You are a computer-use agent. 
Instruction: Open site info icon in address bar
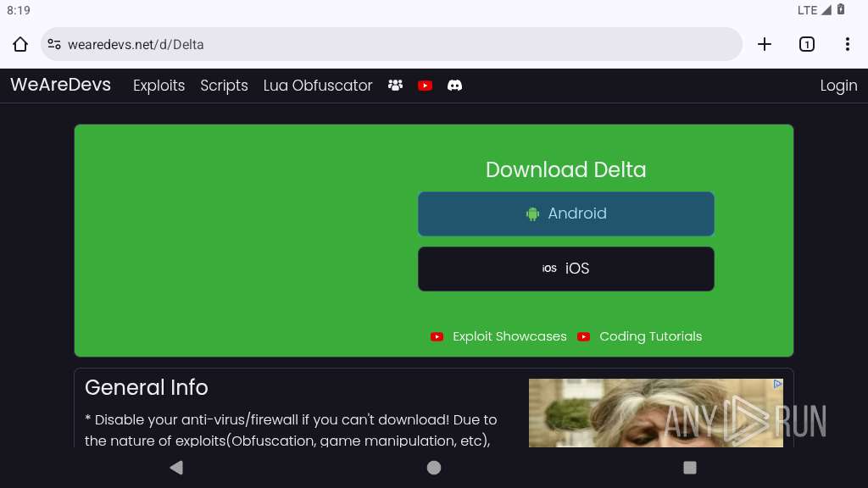coord(54,44)
